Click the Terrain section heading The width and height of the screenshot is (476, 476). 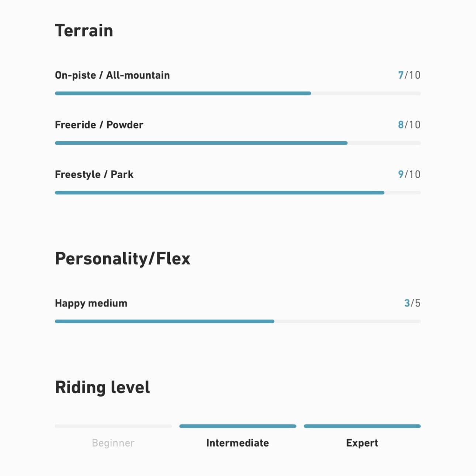click(x=84, y=31)
